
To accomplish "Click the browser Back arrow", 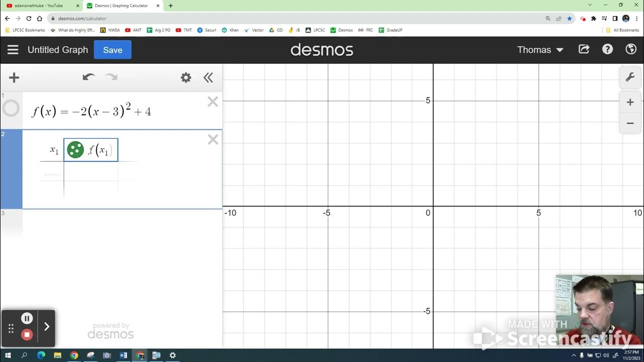I will 7,18.
